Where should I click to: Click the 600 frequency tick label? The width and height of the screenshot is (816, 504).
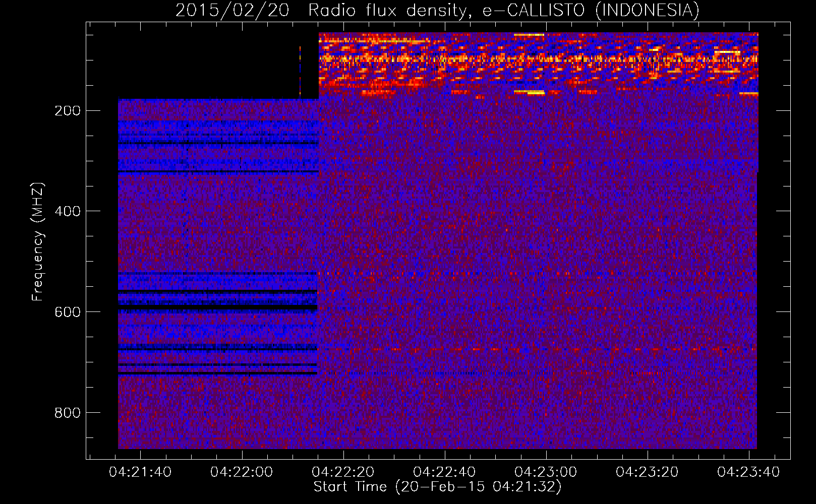click(x=68, y=312)
